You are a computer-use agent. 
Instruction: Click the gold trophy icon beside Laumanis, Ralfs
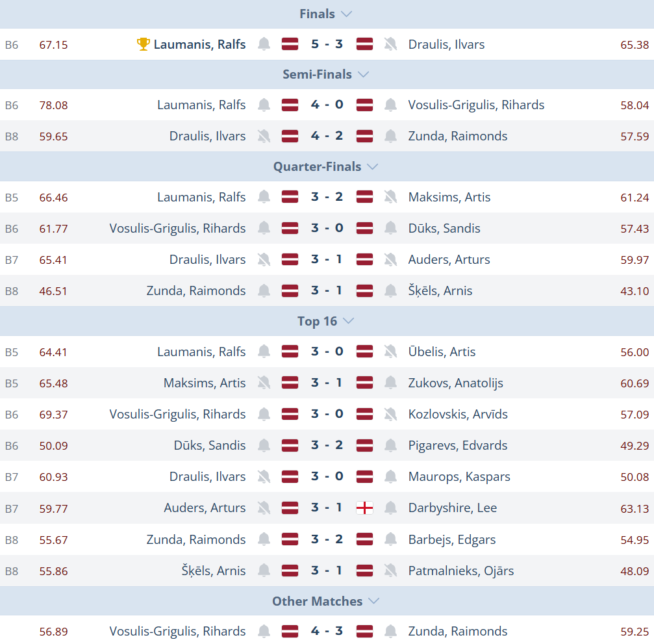click(144, 44)
